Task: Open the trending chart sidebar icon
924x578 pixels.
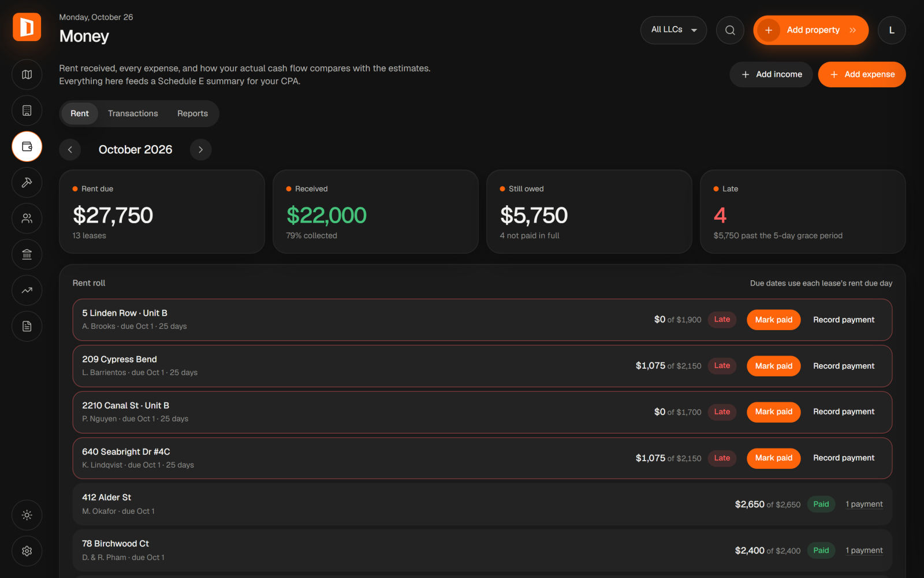Action: (x=27, y=290)
